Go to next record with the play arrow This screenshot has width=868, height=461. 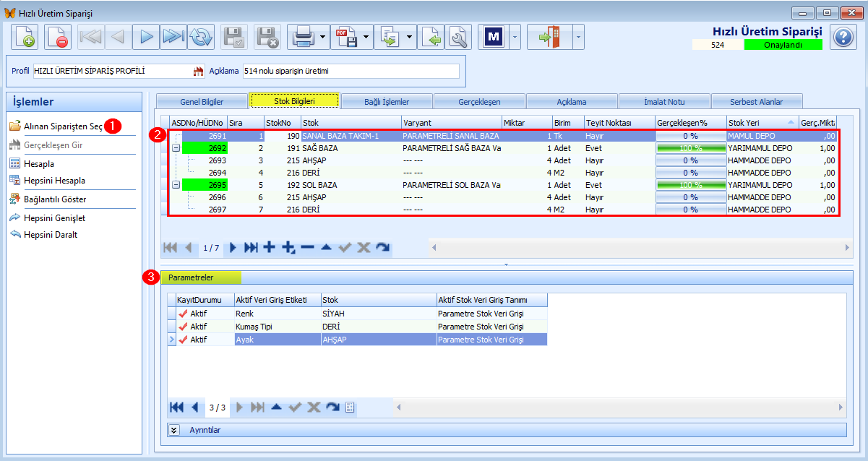tap(146, 36)
